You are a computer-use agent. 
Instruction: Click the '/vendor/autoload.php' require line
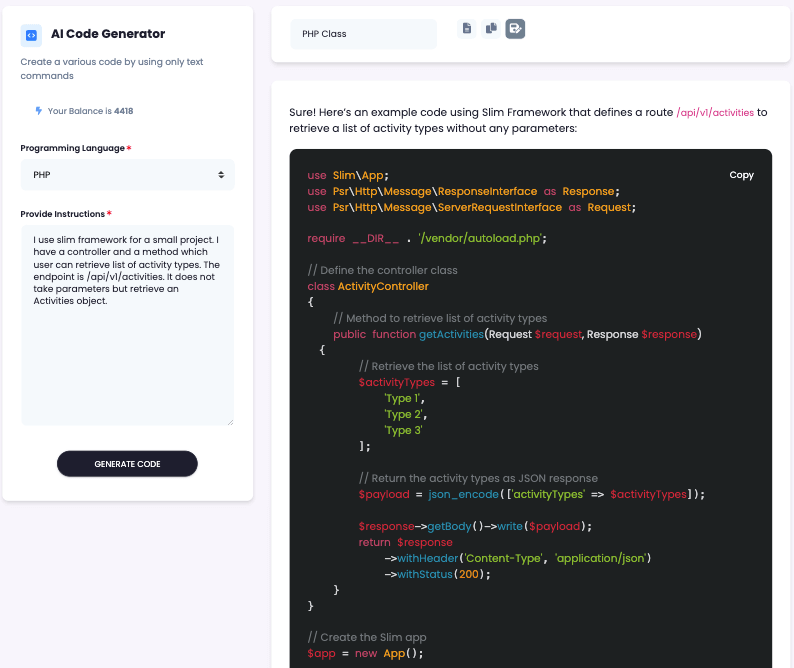click(427, 239)
